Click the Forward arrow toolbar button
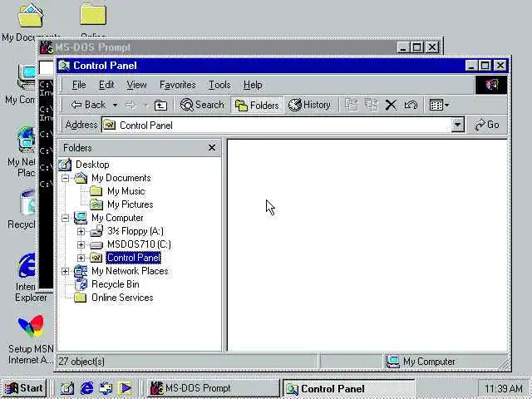 coord(131,106)
